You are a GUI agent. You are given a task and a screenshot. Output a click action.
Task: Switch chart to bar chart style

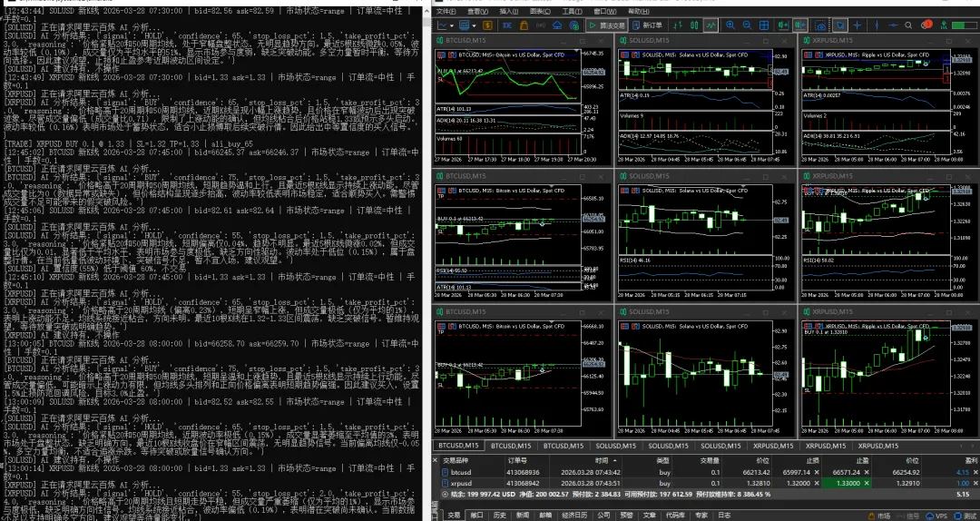tap(678, 25)
